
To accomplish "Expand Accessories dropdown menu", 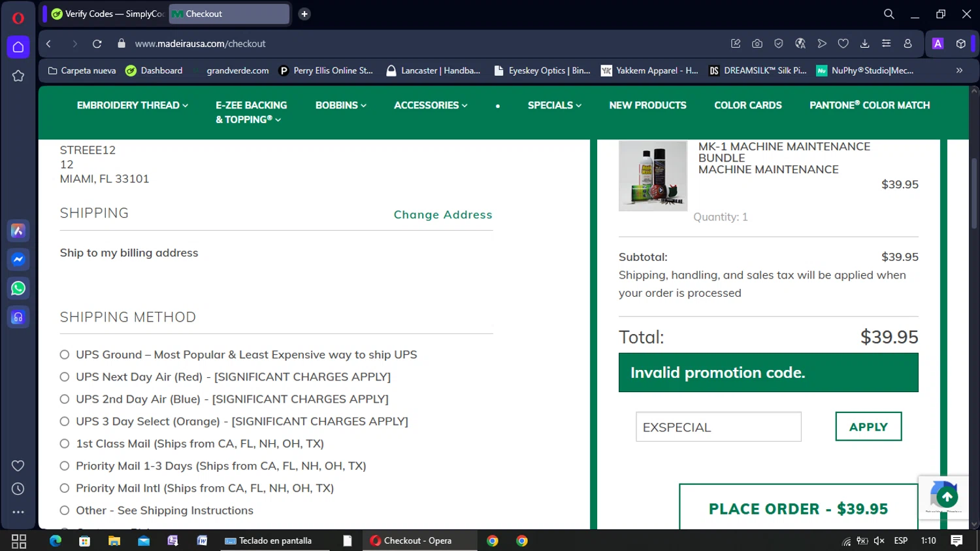I will point(431,105).
